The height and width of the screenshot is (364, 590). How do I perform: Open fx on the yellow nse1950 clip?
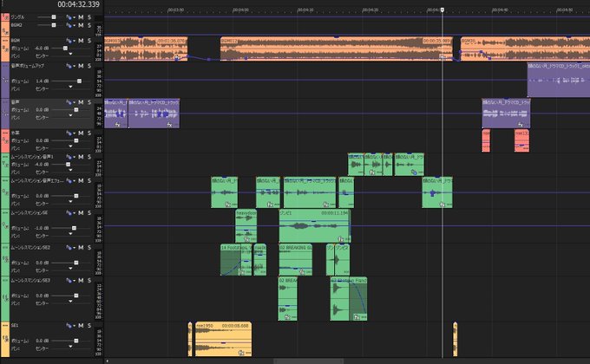click(x=241, y=353)
